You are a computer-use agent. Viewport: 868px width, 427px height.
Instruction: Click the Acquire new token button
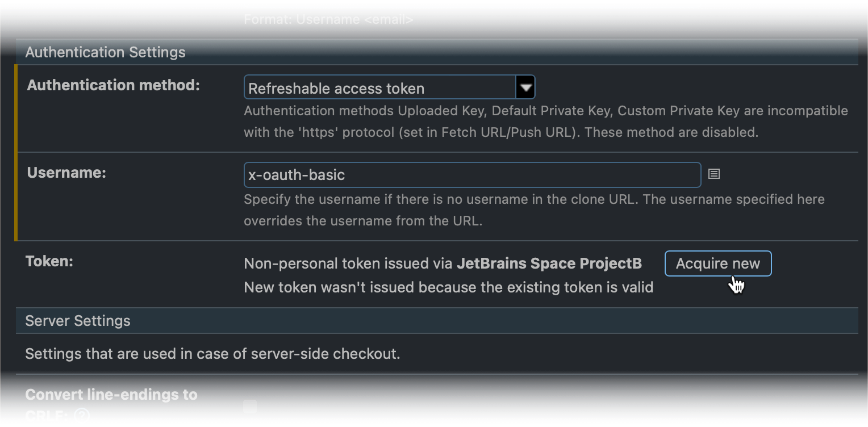[717, 263]
